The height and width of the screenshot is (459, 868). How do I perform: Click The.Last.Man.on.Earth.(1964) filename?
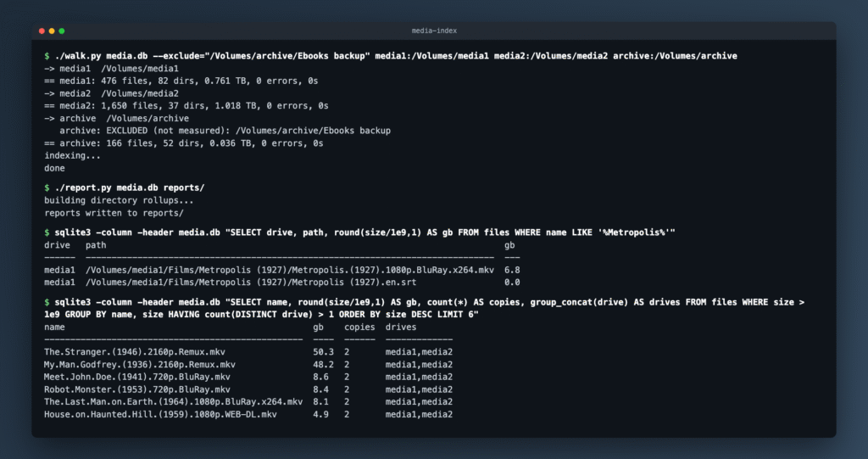pos(173,402)
